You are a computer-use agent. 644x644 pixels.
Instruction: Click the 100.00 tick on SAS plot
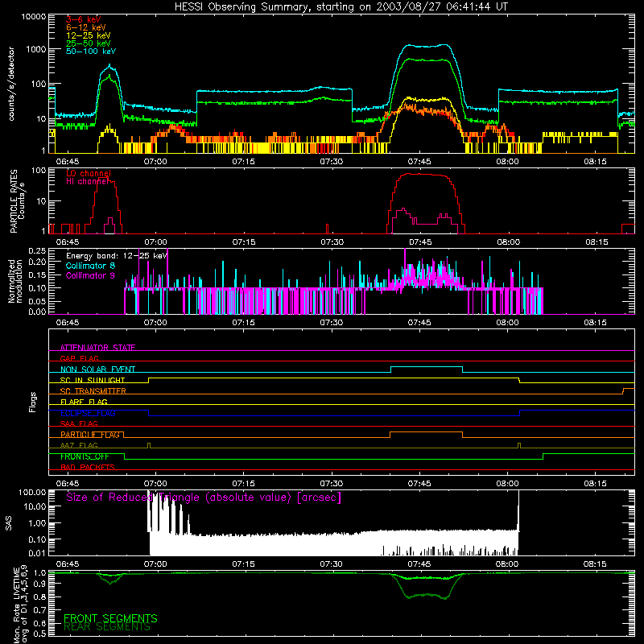(x=32, y=493)
